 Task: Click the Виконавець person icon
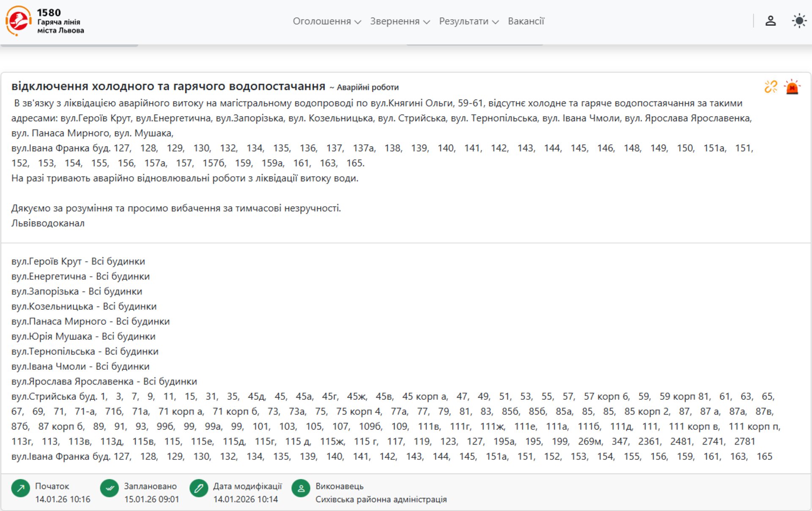[301, 488]
